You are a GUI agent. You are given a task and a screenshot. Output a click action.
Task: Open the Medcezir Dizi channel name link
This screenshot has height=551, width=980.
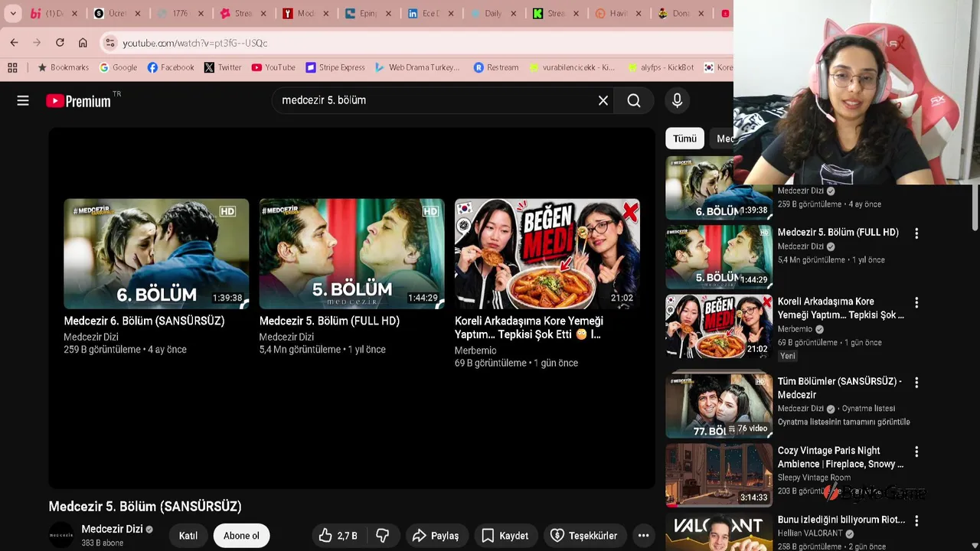[x=112, y=529]
